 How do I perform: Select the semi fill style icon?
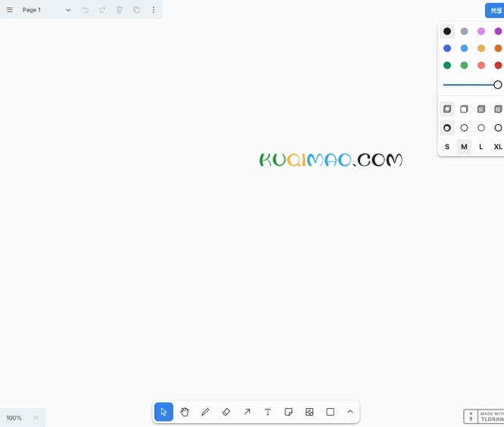(464, 109)
